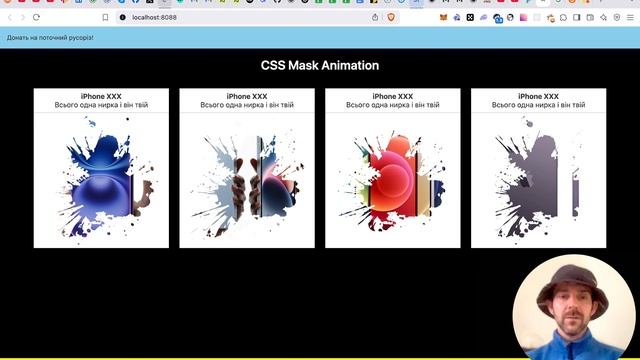This screenshot has width=640, height=360.
Task: Open the pink gradient square extension
Action: point(524,18)
